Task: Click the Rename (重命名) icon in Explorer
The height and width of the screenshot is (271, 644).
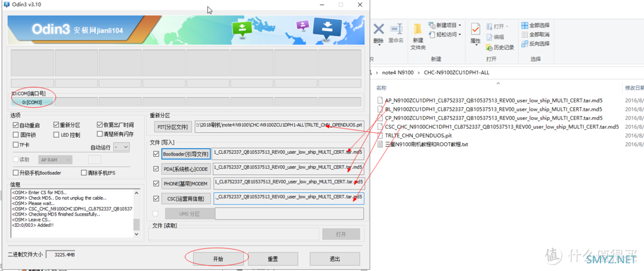Action: click(x=397, y=30)
